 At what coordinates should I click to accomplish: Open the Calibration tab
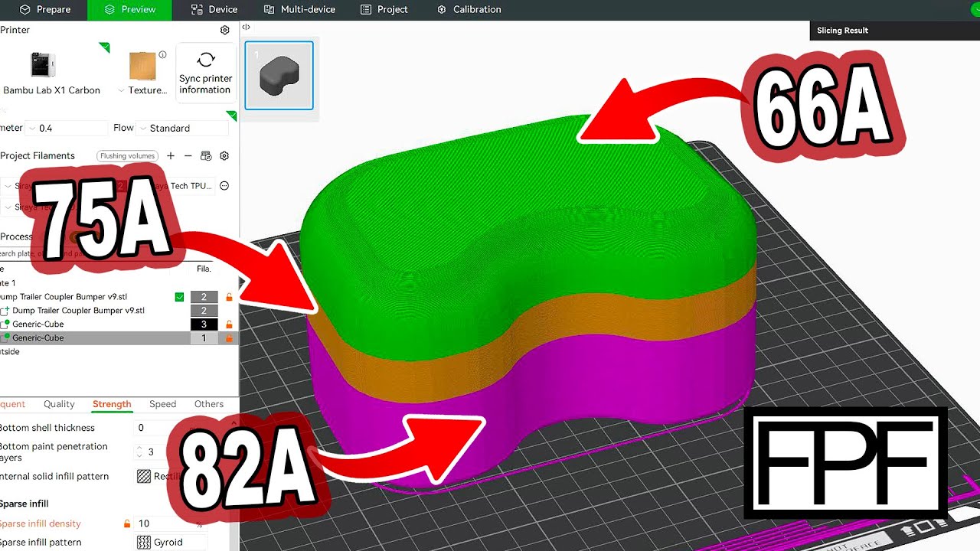click(469, 10)
